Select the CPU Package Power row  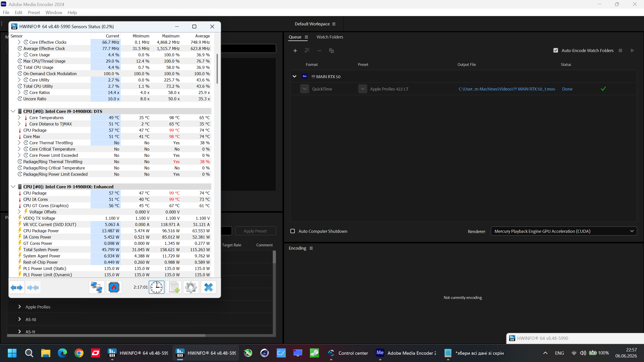coord(110,231)
